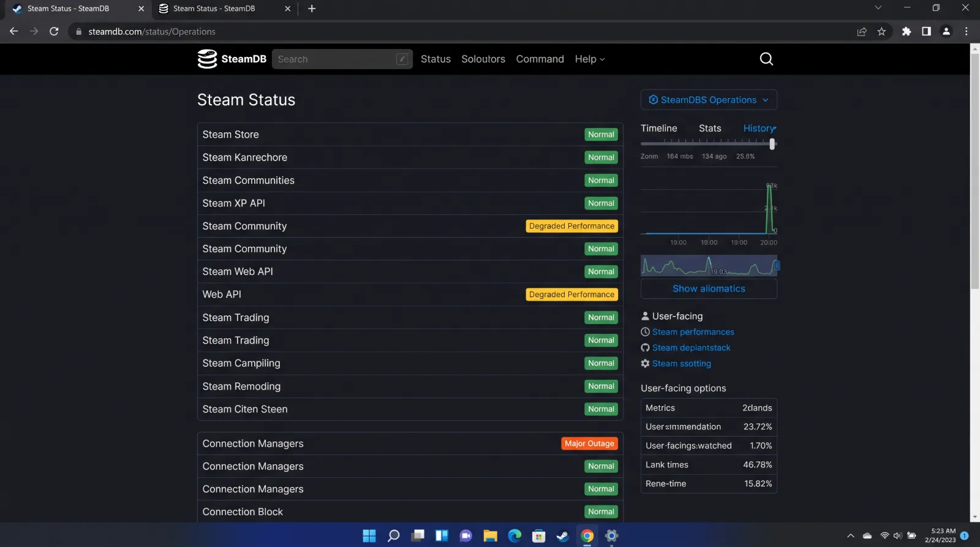The width and height of the screenshot is (980, 547).
Task: Open the Steam ssotting link
Action: (x=682, y=363)
